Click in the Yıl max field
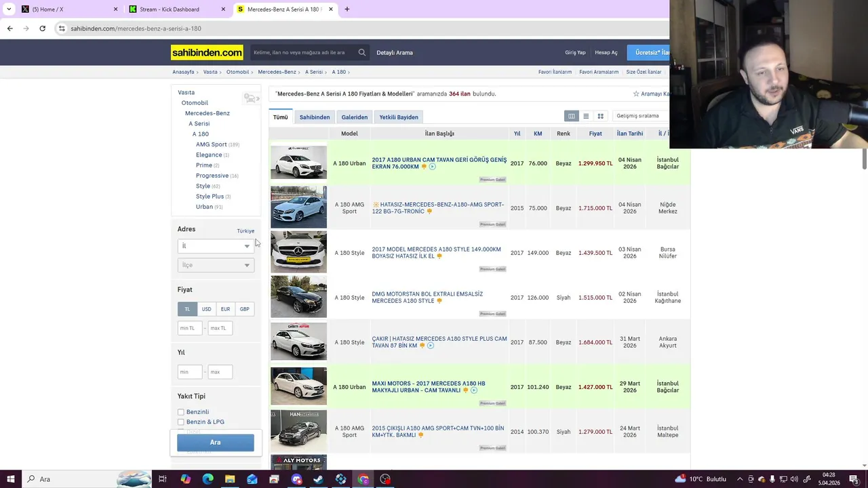This screenshot has height=488, width=868. point(220,371)
